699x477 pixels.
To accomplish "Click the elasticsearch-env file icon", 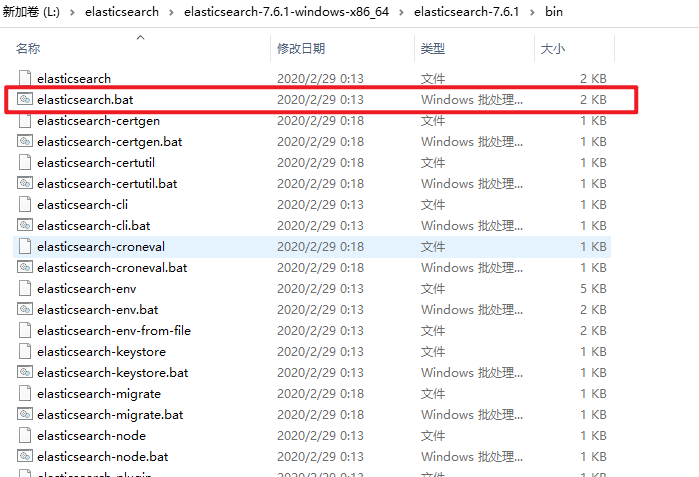I will click(x=25, y=288).
